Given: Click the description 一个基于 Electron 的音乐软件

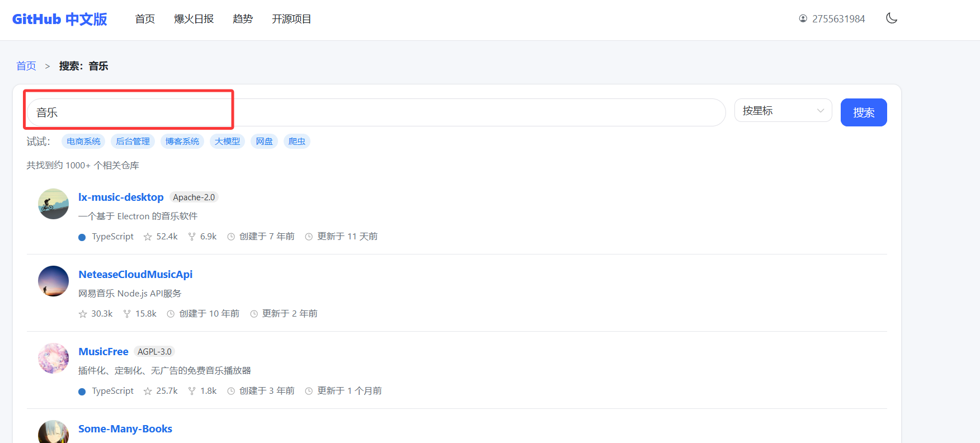Looking at the screenshot, I should [x=138, y=216].
